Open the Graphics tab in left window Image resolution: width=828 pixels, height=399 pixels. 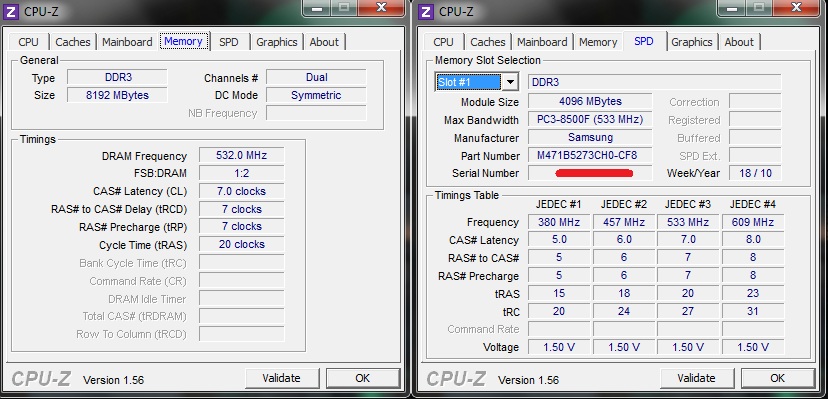(277, 42)
